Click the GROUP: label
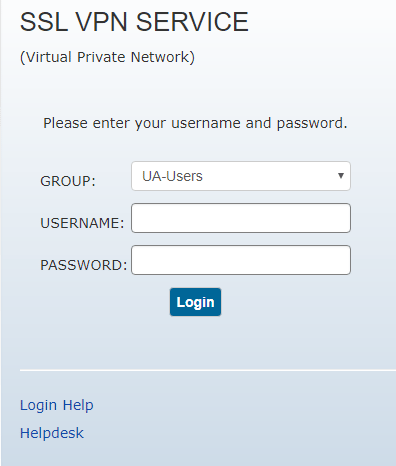 coord(68,181)
